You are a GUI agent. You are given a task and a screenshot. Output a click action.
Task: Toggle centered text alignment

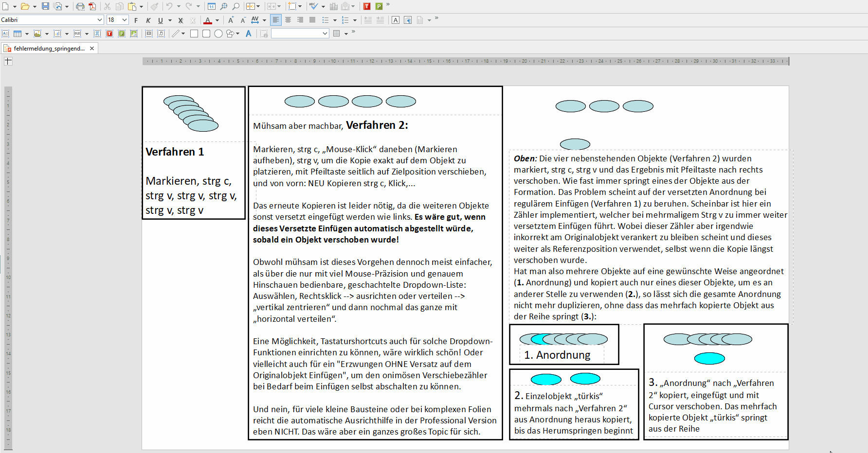(x=288, y=20)
